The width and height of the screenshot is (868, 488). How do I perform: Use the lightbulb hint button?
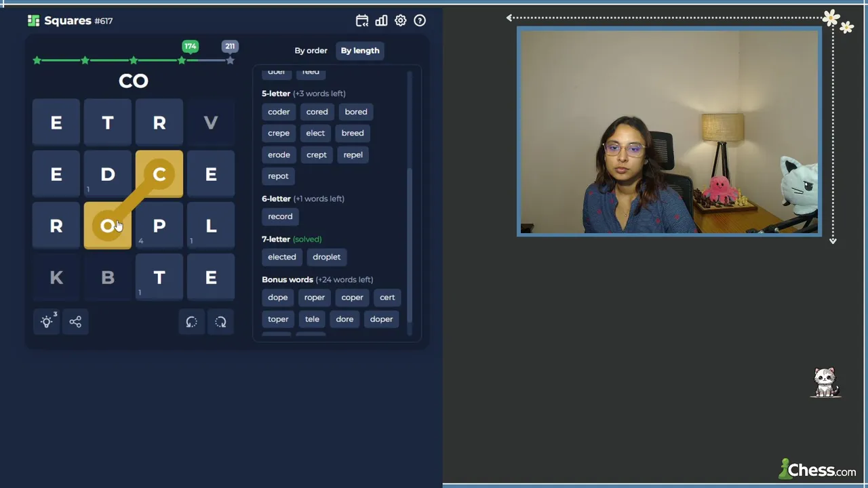click(x=47, y=322)
